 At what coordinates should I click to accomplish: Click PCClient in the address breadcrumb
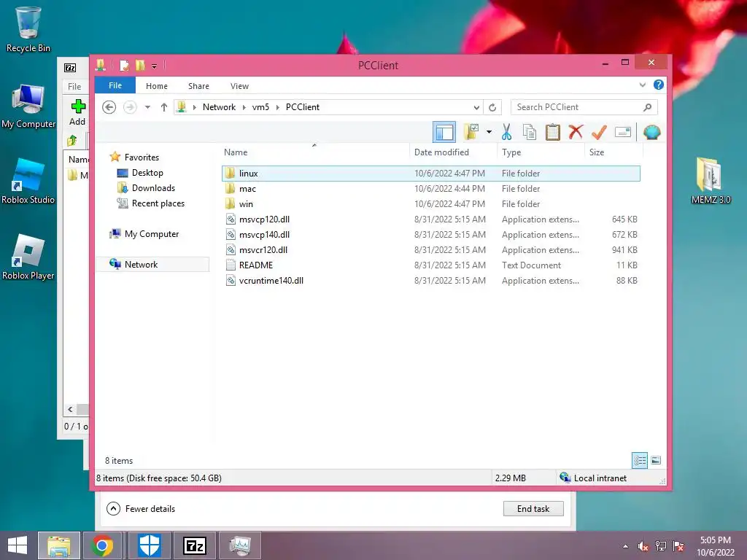point(303,107)
